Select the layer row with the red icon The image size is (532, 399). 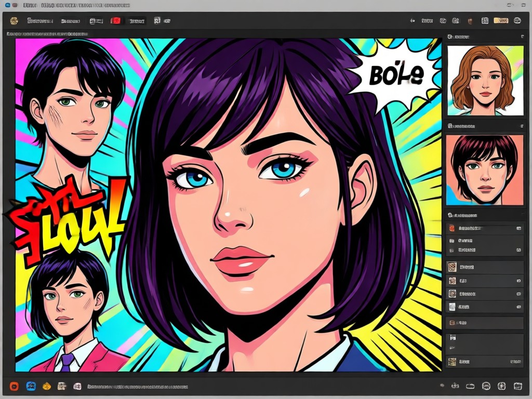485,229
